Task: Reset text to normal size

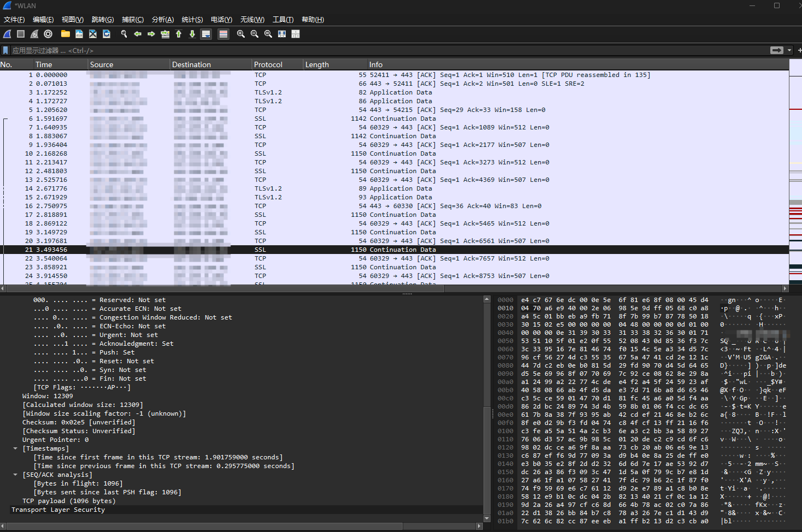Action: tap(268, 34)
